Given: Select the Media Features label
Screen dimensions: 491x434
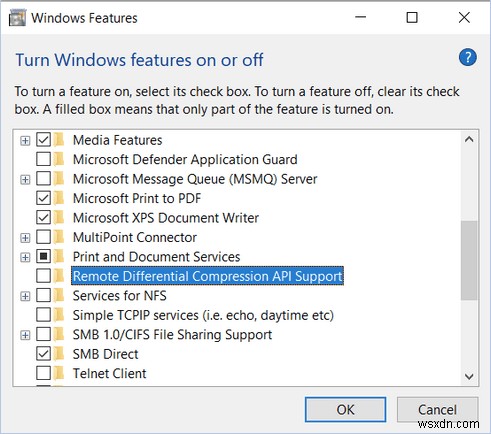Looking at the screenshot, I should point(117,140).
